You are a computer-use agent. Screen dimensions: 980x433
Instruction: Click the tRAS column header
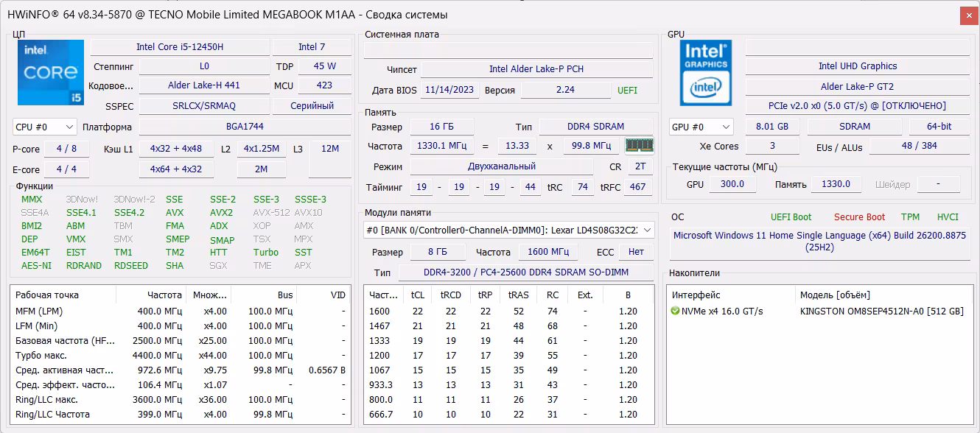pyautogui.click(x=518, y=295)
